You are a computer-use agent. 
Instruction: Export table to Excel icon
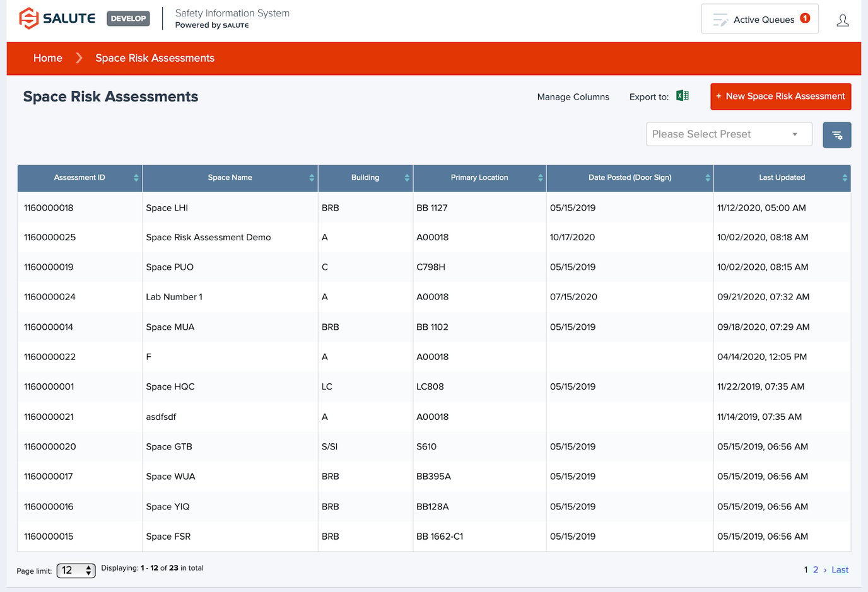(682, 96)
